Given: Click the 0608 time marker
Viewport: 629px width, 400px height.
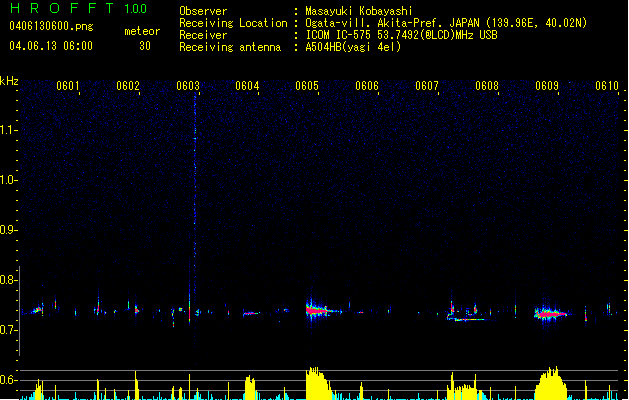Looking at the screenshot, I should (487, 86).
